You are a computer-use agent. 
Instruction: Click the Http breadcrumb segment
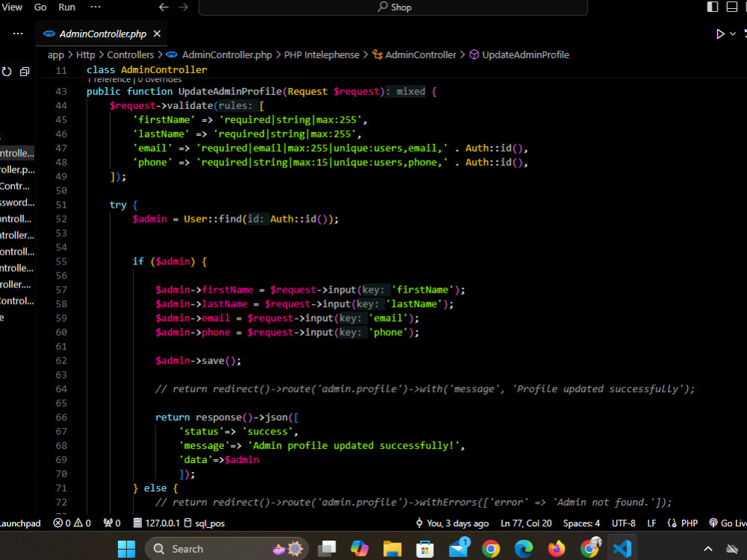86,55
